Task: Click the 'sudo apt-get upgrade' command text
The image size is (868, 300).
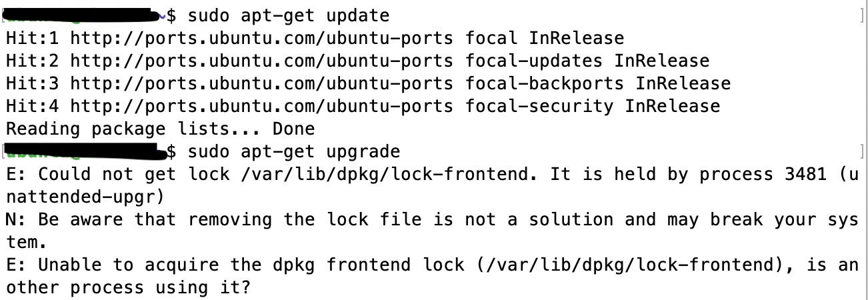Action: click(x=294, y=151)
